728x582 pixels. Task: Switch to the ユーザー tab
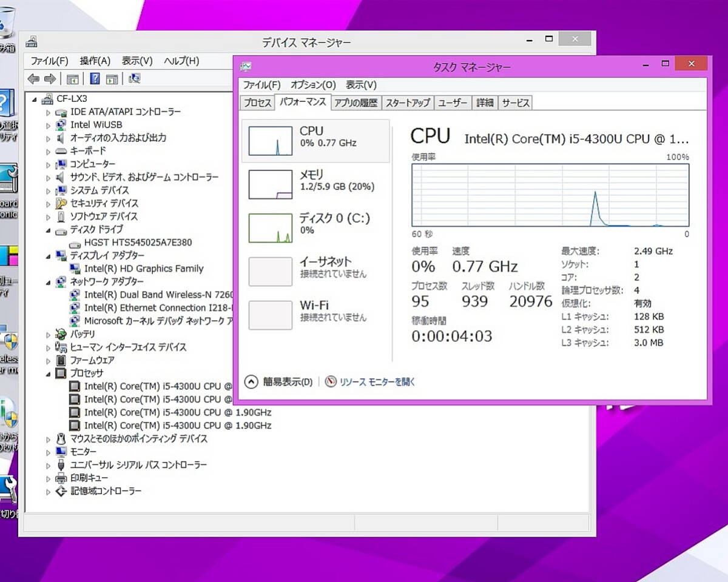[x=453, y=103]
